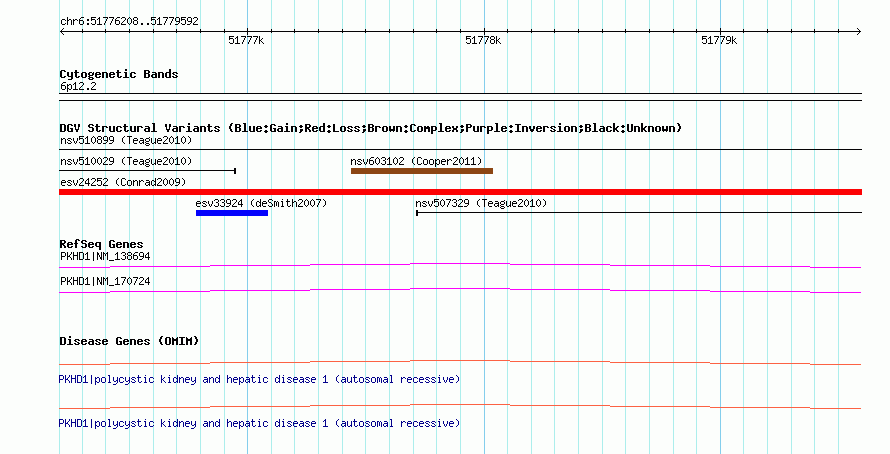
Task: Click the 6p12.2 band label
Action: coord(78,87)
